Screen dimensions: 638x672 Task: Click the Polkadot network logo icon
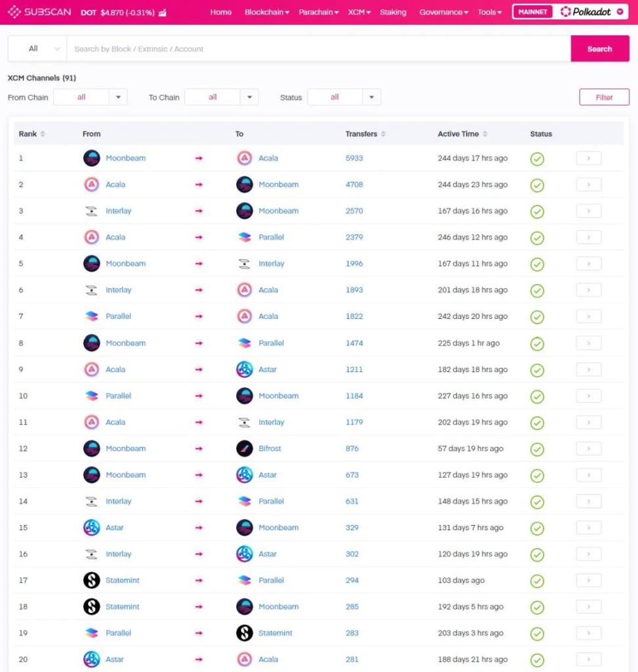(566, 12)
